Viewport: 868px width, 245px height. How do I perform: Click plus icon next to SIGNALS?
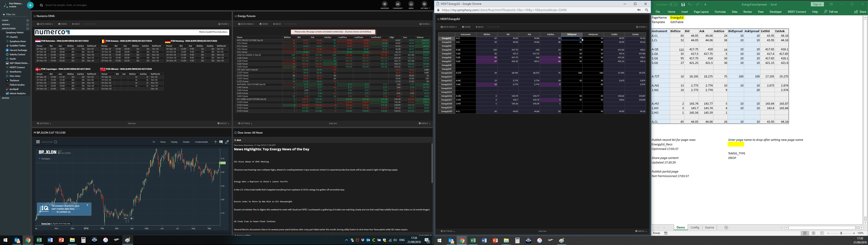[x=28, y=25]
